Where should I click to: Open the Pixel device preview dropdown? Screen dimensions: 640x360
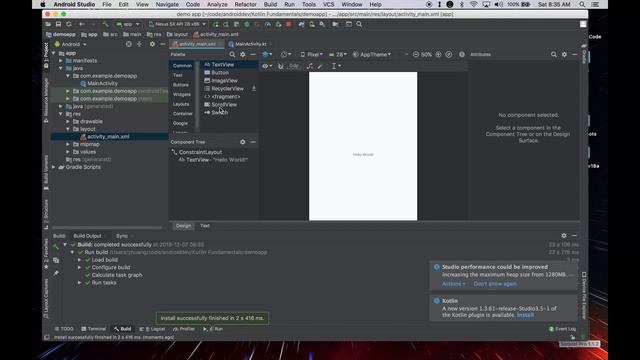[311, 54]
